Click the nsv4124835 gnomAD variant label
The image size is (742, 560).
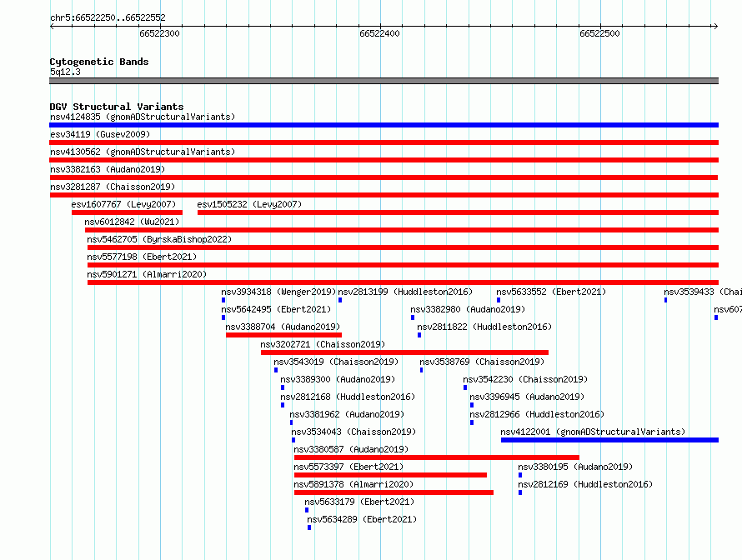143,117
